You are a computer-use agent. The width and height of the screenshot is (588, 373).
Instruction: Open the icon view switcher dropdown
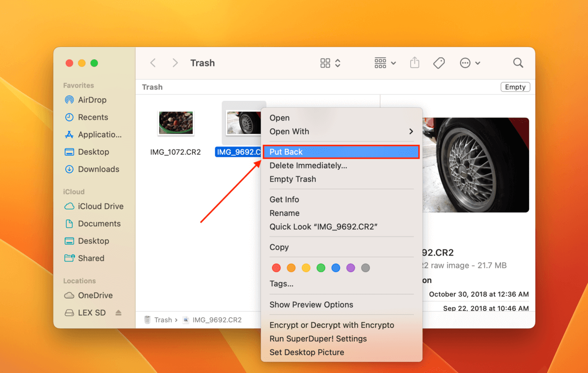(x=330, y=63)
